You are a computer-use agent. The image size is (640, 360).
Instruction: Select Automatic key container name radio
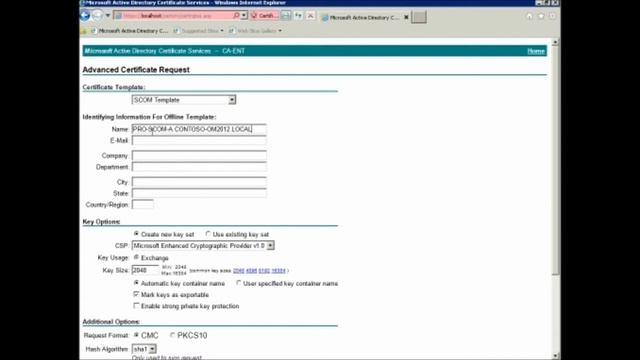[136, 283]
